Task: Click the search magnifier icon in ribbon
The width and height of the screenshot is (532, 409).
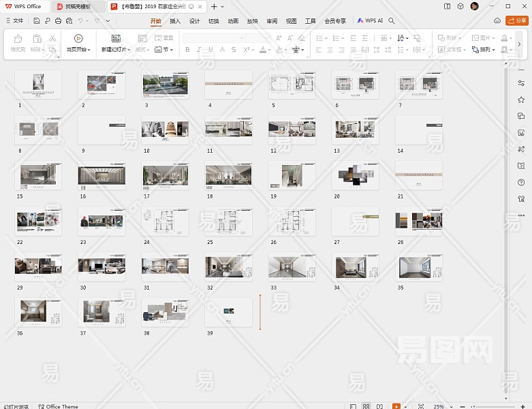Action: (392, 21)
